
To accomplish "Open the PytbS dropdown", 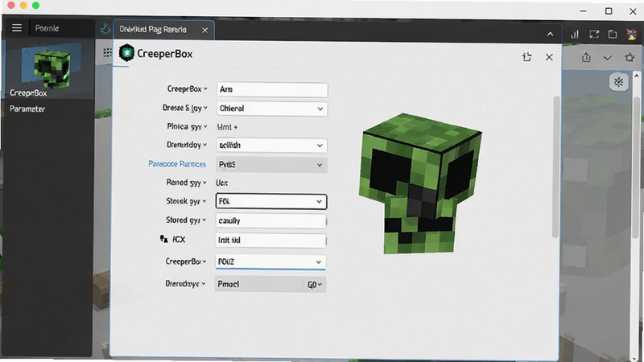I will [x=271, y=165].
